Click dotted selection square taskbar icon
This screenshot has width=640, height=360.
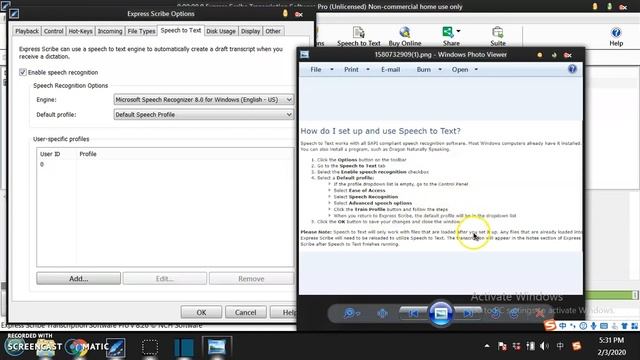pyautogui.click(x=150, y=347)
